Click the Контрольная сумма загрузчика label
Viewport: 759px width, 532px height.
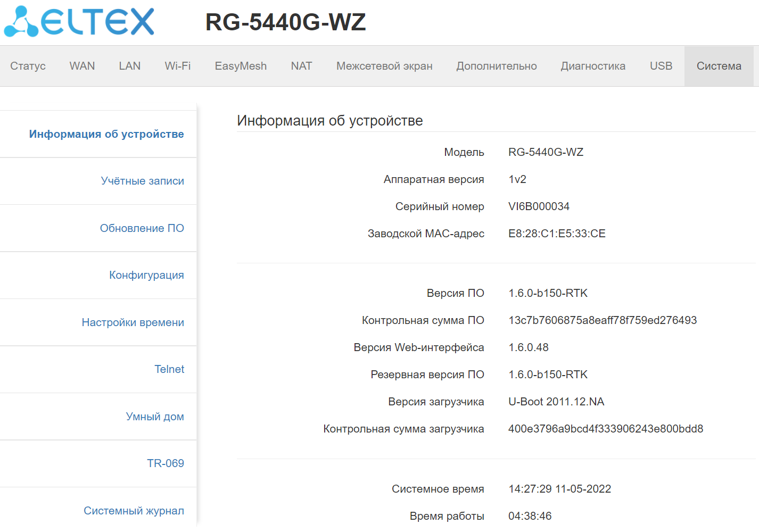pyautogui.click(x=403, y=429)
